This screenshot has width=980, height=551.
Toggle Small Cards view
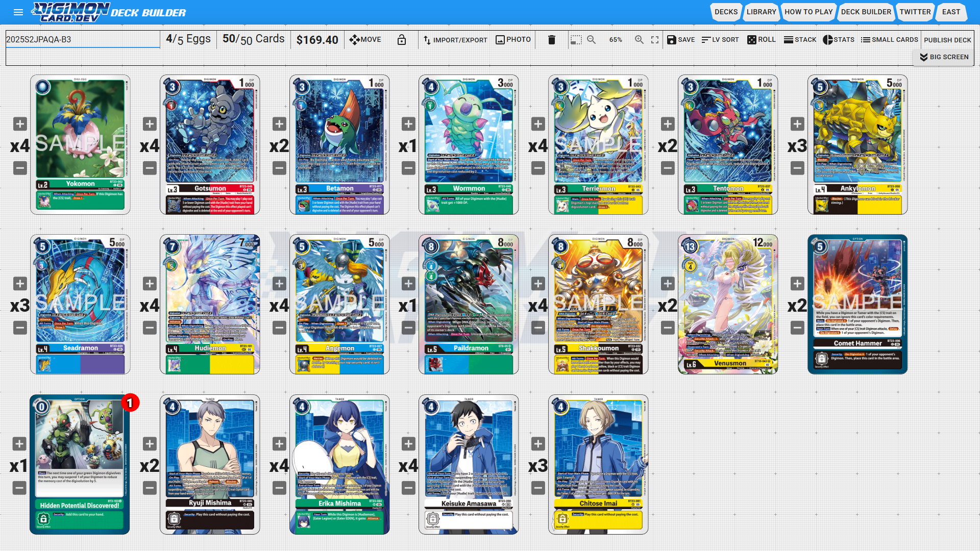(x=889, y=40)
